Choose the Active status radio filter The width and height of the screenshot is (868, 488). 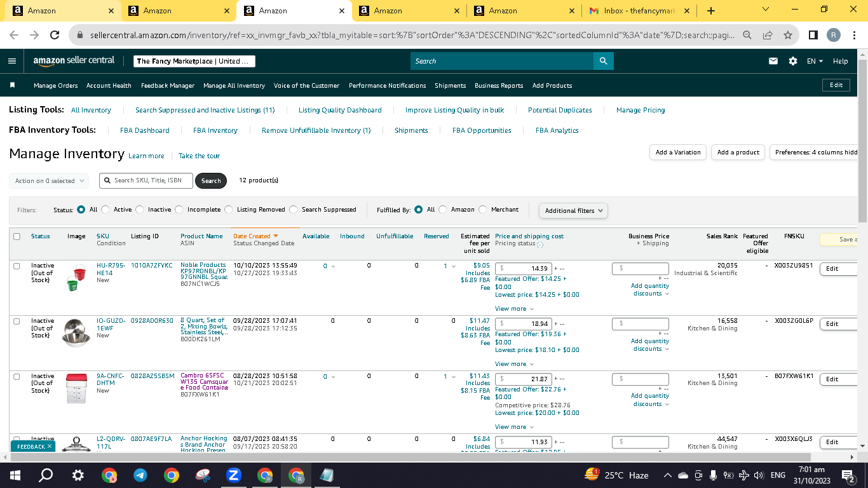click(x=105, y=210)
